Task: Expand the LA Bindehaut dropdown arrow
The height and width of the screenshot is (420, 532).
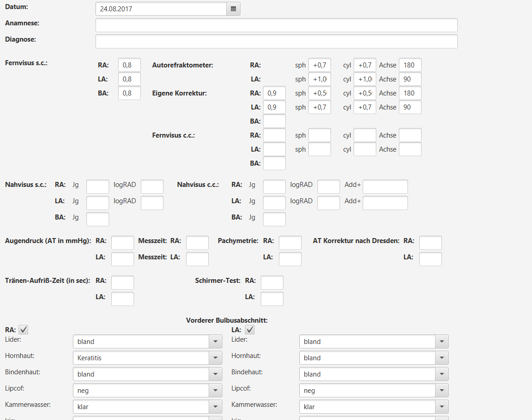Action: point(442,374)
